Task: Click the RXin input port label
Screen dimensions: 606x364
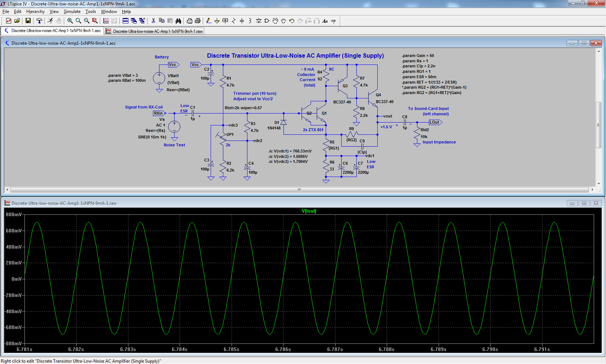Action: [159, 114]
